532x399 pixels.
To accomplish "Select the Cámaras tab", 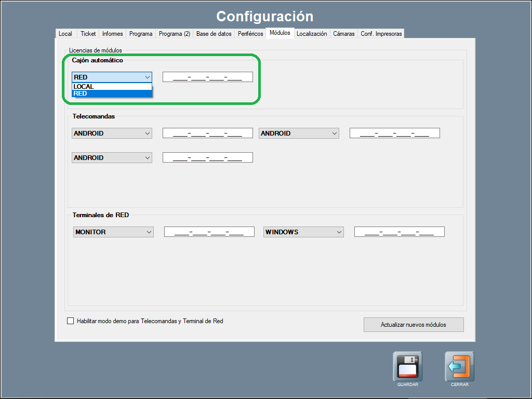I will point(344,34).
